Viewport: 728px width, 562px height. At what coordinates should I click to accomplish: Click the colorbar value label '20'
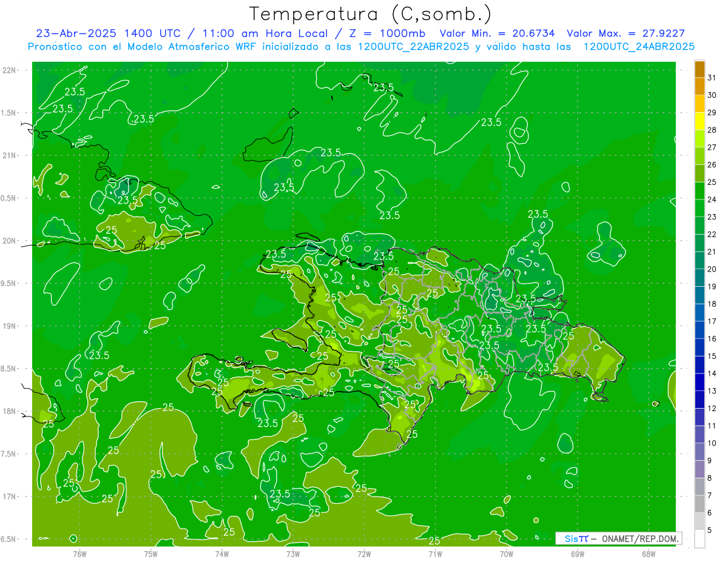(712, 269)
